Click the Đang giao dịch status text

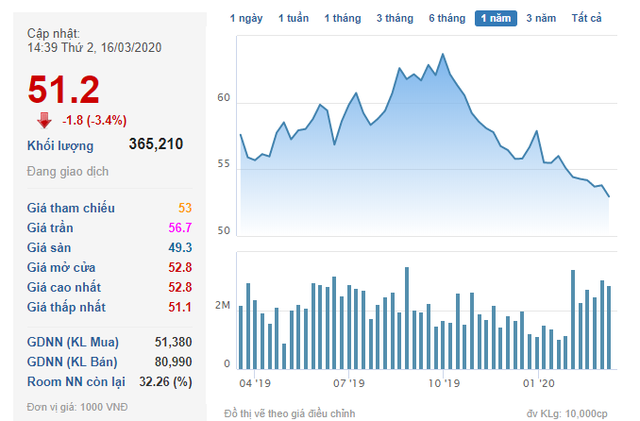68,171
